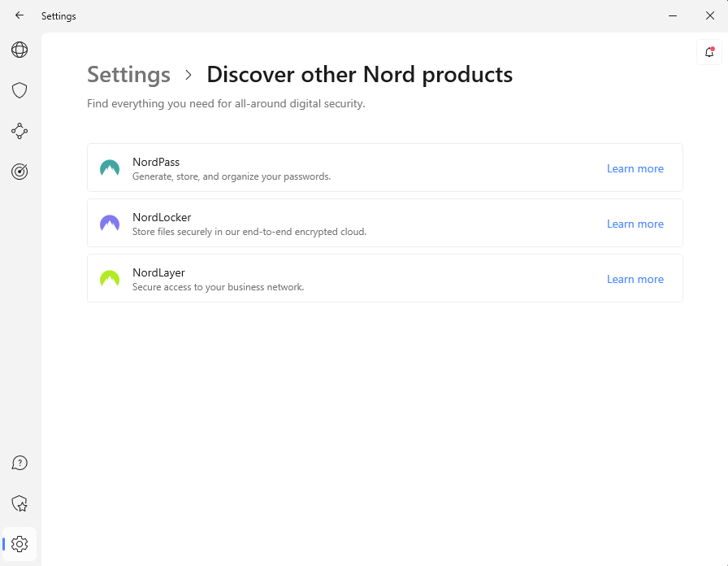Screen dimensions: 728x566
Task: Open the Meshnet icon in sidebar
Action: (19, 131)
